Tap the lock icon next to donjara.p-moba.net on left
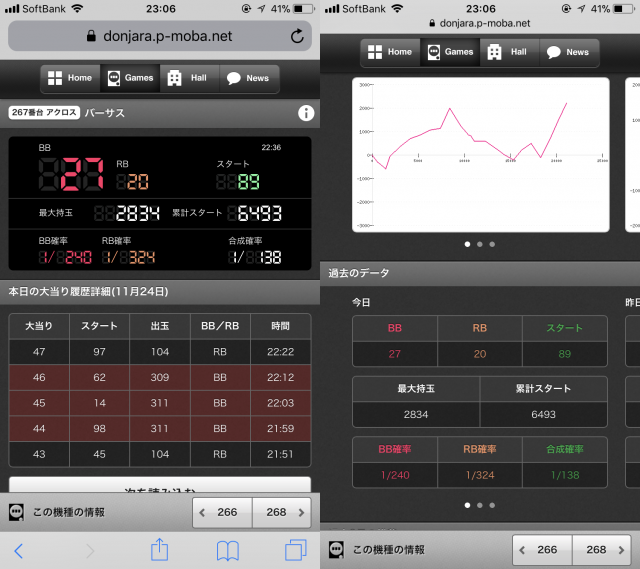 click(90, 36)
